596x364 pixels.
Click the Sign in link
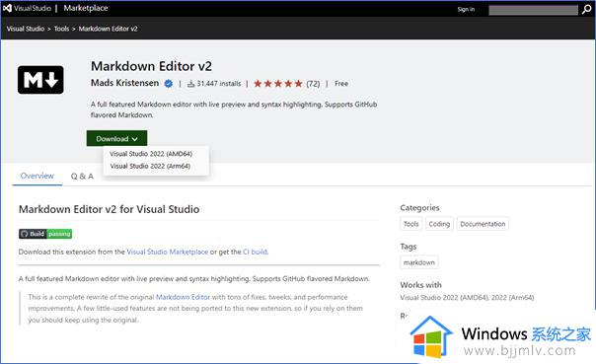466,9
